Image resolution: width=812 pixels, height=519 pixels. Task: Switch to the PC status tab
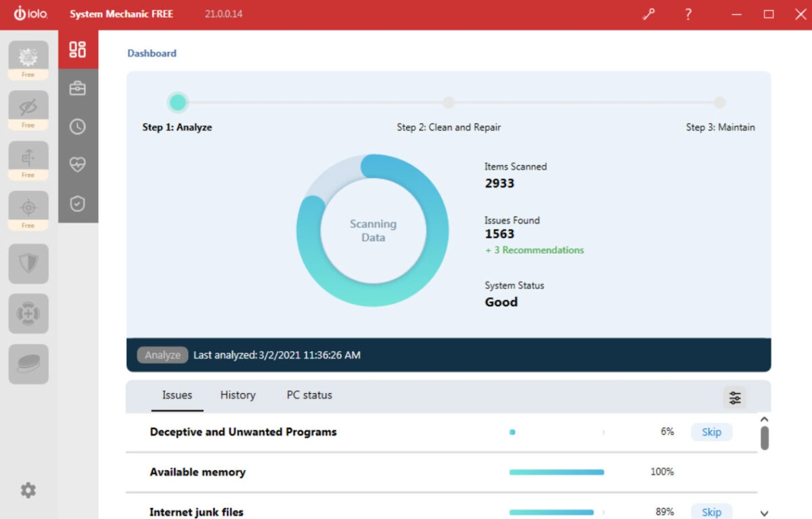(309, 395)
